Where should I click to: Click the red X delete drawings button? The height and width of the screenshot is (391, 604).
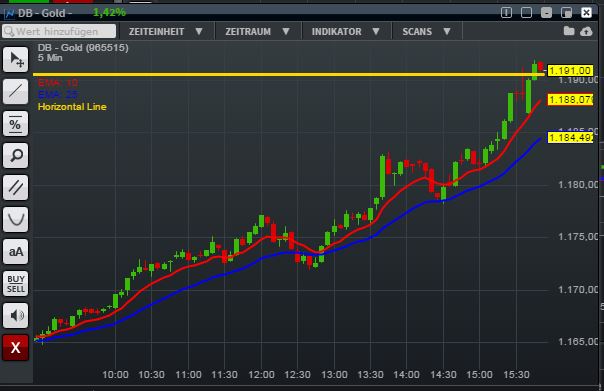pos(15,347)
